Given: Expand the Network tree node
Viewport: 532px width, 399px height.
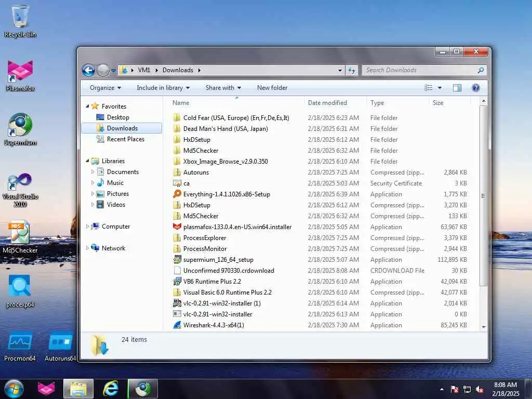Looking at the screenshot, I should 87,248.
